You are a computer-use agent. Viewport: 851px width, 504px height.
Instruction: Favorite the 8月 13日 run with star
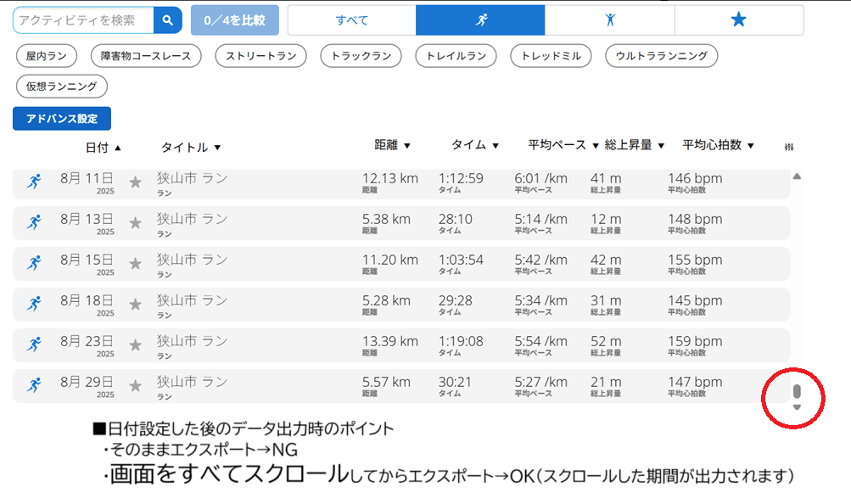135,223
